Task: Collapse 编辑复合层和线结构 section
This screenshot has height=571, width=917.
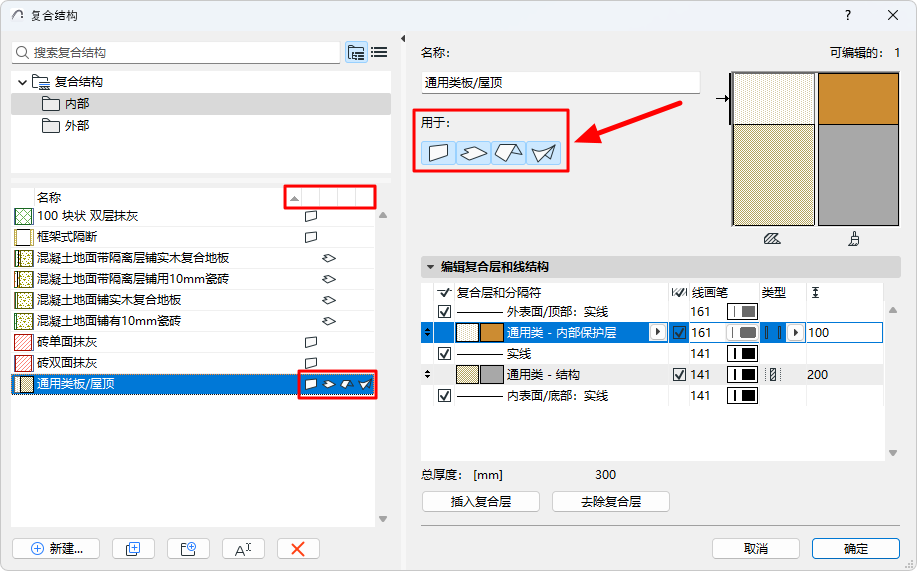Action: (x=430, y=267)
